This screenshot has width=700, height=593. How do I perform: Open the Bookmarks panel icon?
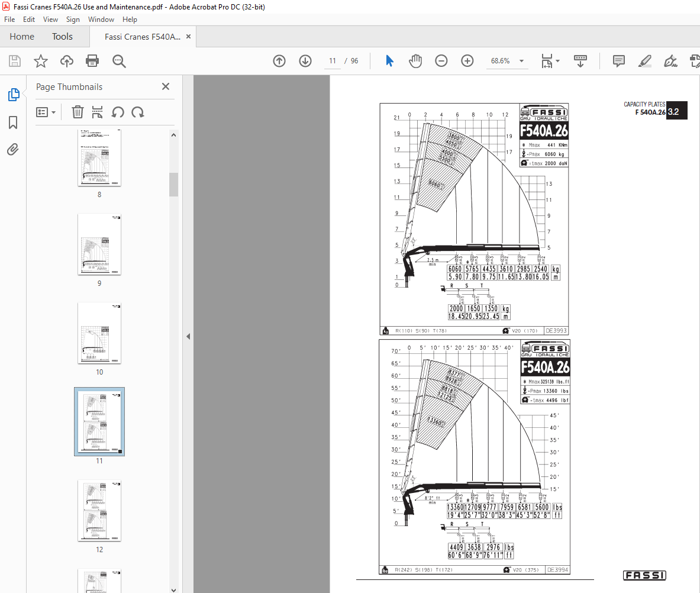coord(13,123)
